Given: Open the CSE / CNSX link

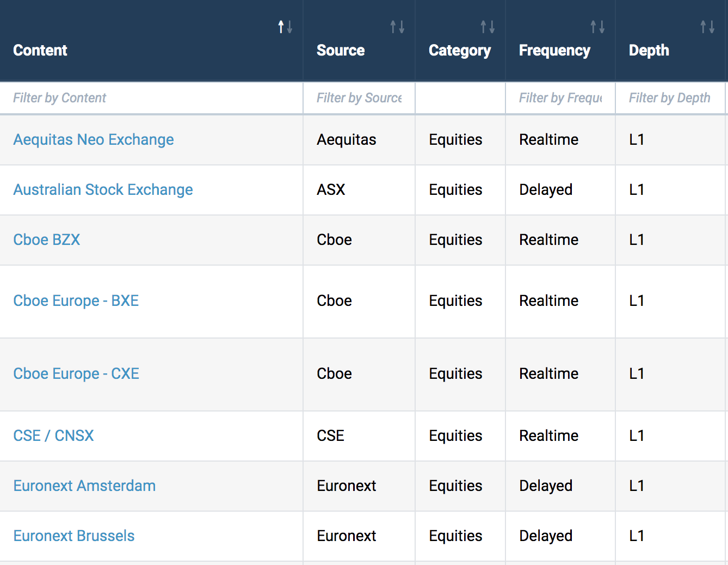Looking at the screenshot, I should pos(53,436).
